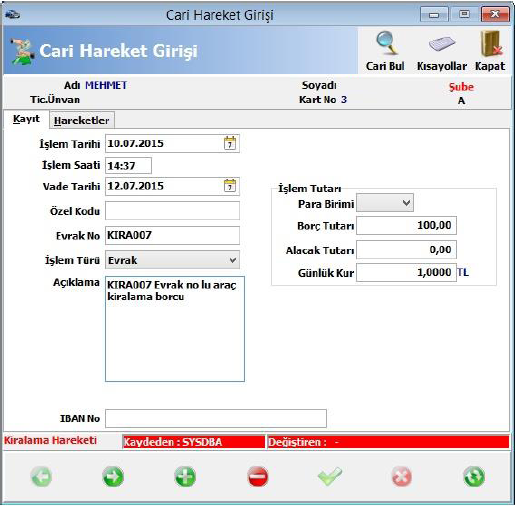Open Kısayollar keyboard shortcuts icon
The image size is (515, 506).
442,44
